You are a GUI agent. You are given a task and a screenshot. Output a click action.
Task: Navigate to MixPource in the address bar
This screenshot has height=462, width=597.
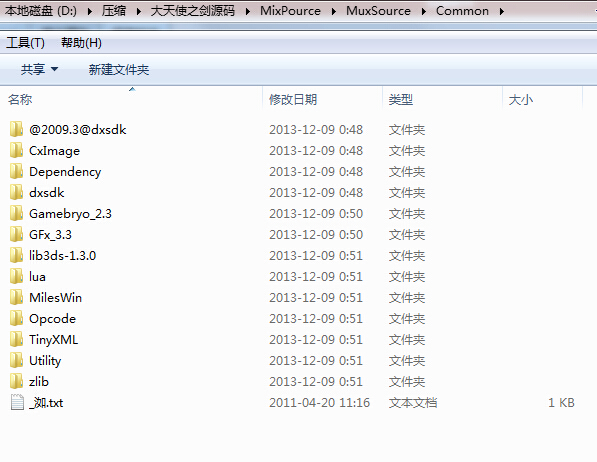coord(290,11)
